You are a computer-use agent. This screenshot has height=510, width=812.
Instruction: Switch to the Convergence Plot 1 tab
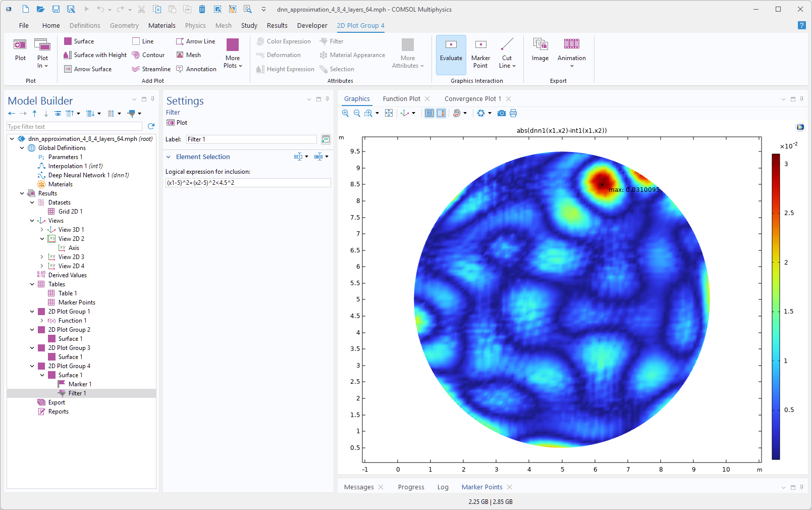tap(473, 99)
